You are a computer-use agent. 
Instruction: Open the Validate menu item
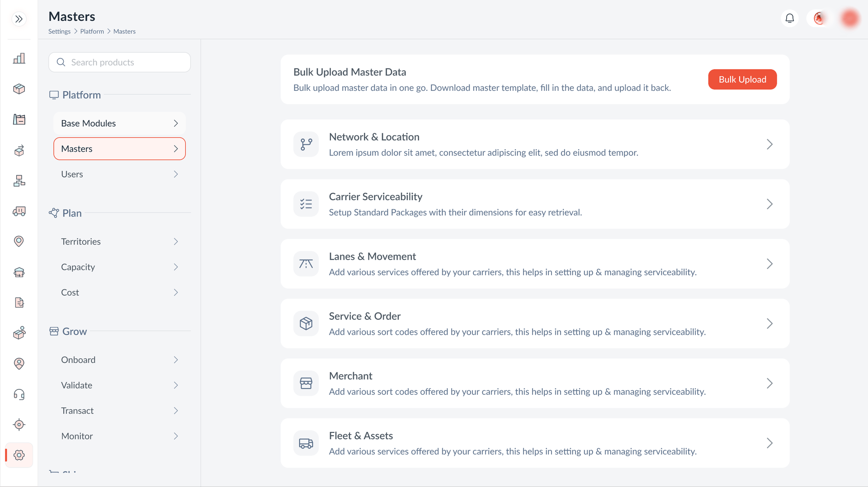click(x=119, y=385)
